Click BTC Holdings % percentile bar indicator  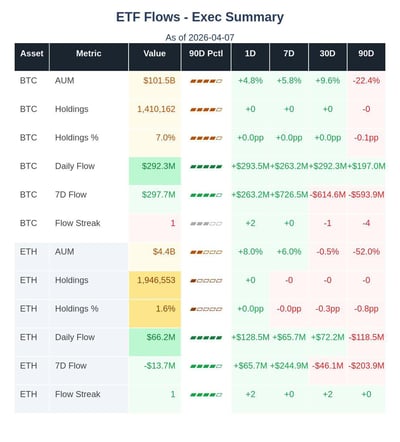pyautogui.click(x=206, y=138)
